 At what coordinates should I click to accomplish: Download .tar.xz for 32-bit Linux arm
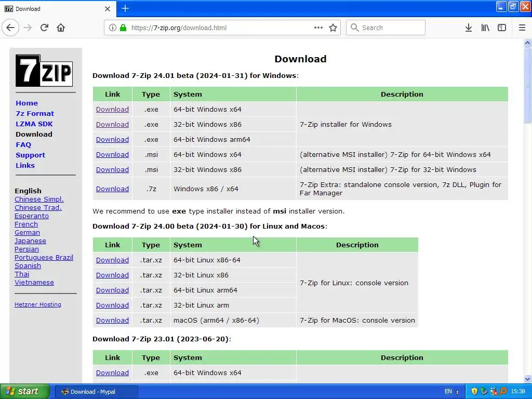(x=112, y=305)
